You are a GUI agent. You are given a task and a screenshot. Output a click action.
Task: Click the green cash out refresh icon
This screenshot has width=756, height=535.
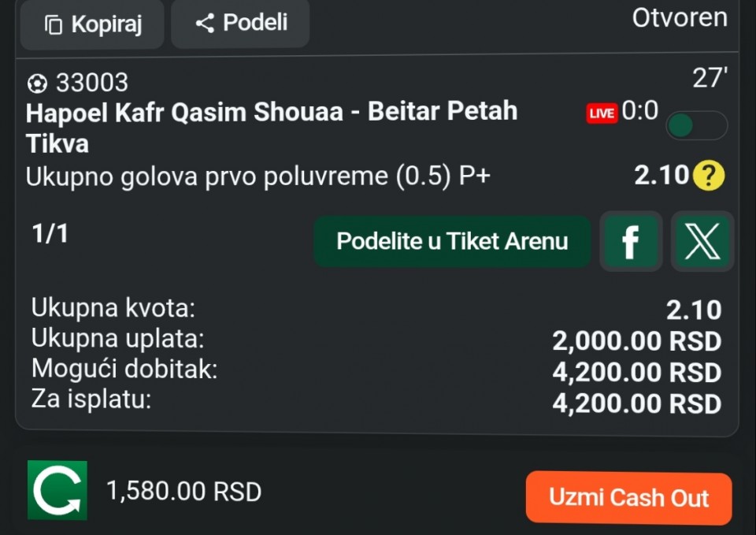57,490
